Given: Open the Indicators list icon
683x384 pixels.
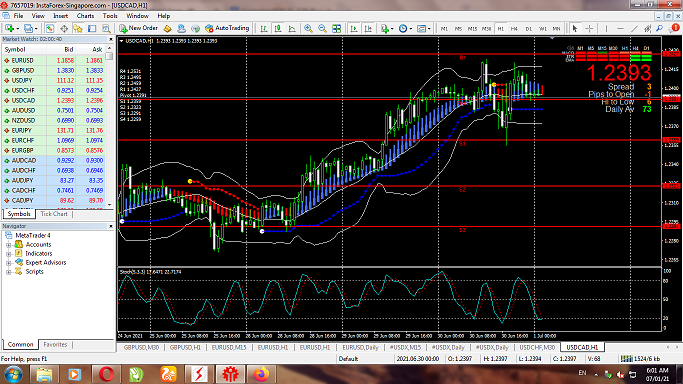Looking at the screenshot, I should [x=385, y=28].
